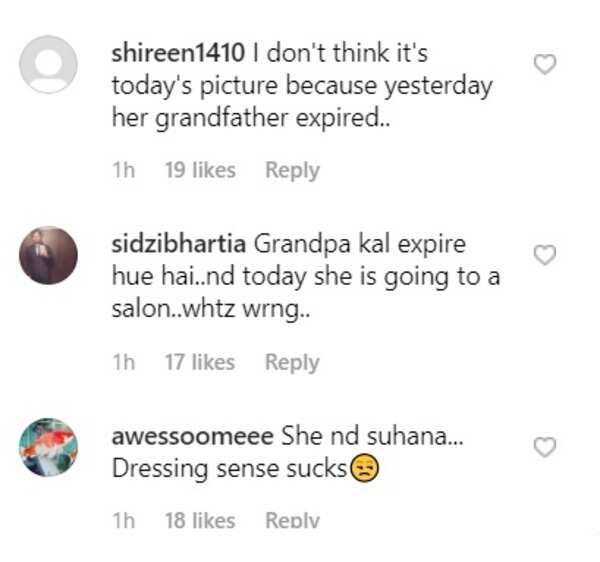Open sidzibhartia's profile picture
600x562 pixels.
click(x=48, y=255)
